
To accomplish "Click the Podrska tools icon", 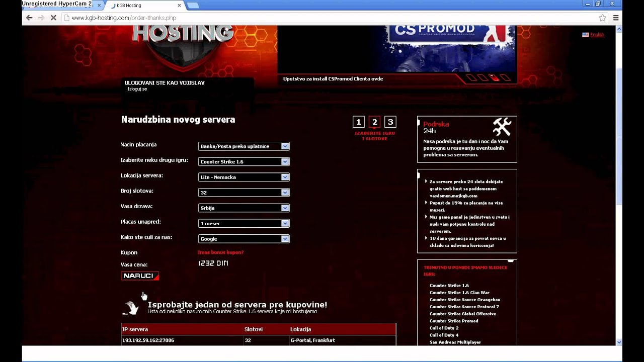I will pyautogui.click(x=502, y=127).
